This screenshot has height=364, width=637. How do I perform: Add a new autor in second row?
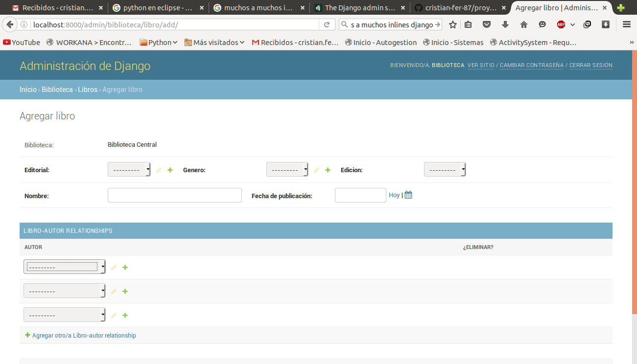point(125,291)
